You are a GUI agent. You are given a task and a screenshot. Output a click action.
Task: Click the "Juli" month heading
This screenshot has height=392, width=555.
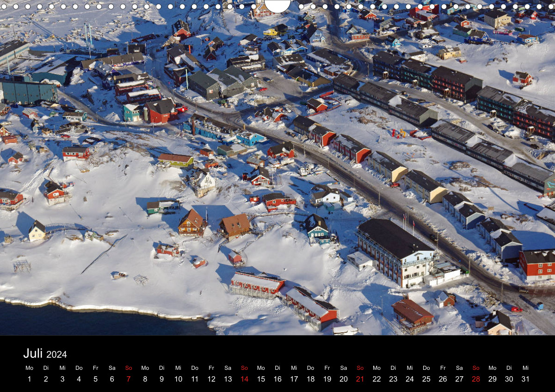(33, 354)
